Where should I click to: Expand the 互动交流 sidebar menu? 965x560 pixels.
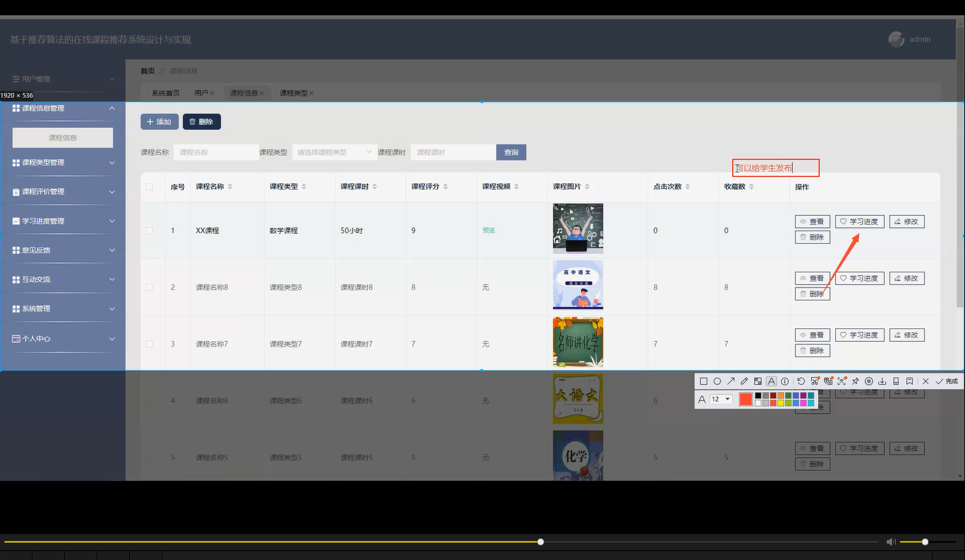(x=63, y=279)
